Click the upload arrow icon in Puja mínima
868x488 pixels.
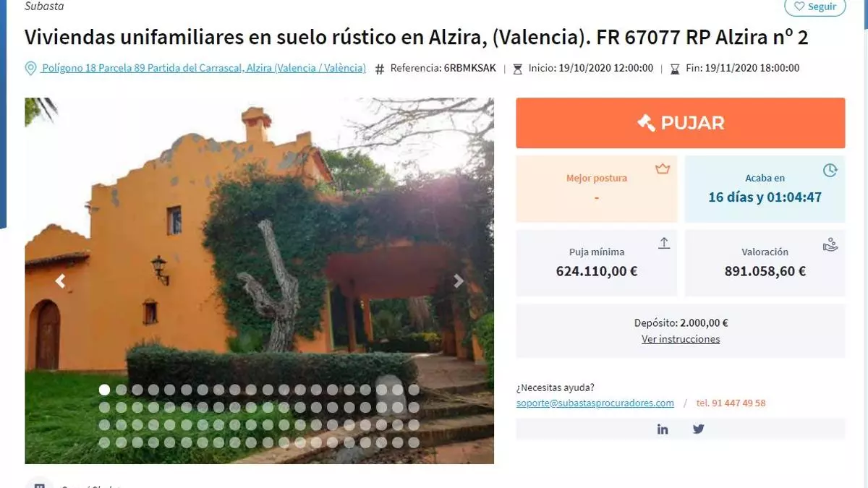coord(664,243)
